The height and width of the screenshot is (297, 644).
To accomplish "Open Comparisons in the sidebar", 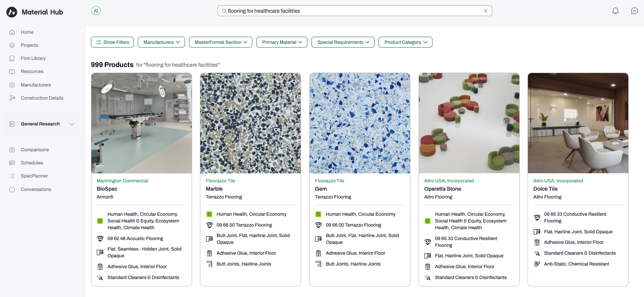I will (35, 150).
